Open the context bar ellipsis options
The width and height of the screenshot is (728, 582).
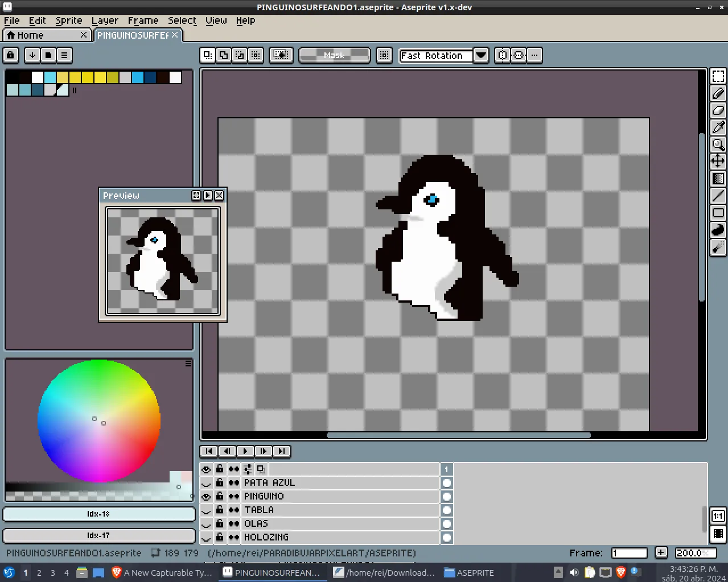tap(534, 55)
